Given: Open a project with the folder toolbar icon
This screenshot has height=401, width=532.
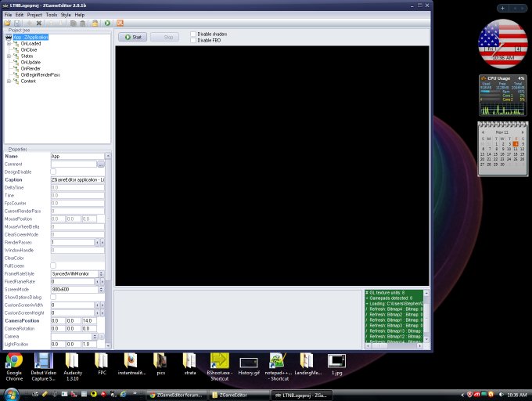Looking at the screenshot, I should [7, 23].
